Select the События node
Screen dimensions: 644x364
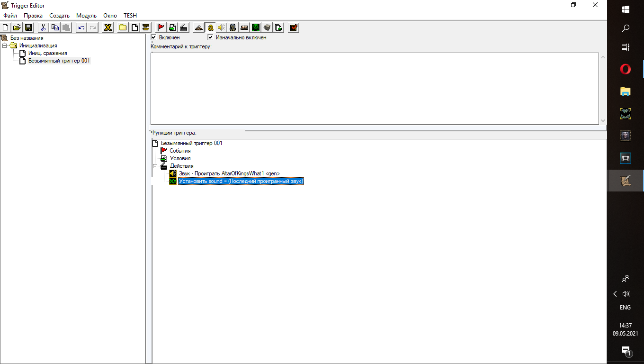(x=180, y=151)
